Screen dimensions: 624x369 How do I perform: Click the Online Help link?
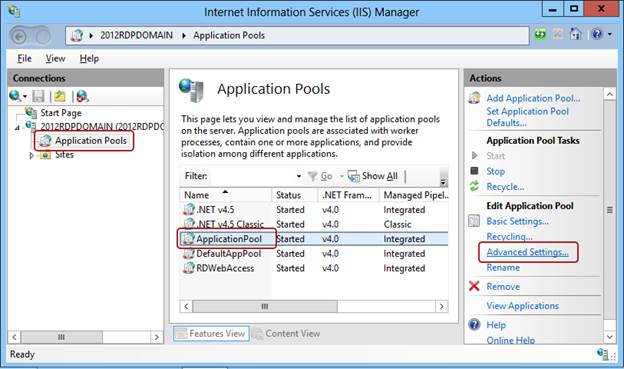511,340
